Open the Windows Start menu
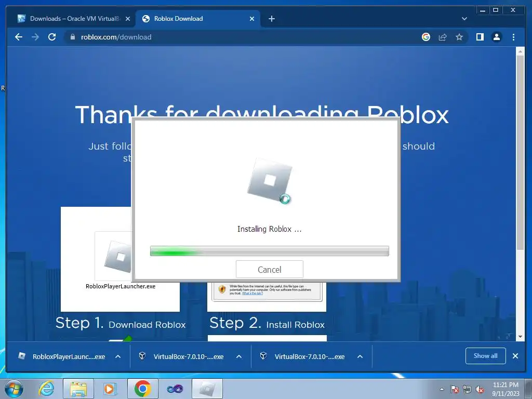The height and width of the screenshot is (399, 532). click(x=14, y=389)
